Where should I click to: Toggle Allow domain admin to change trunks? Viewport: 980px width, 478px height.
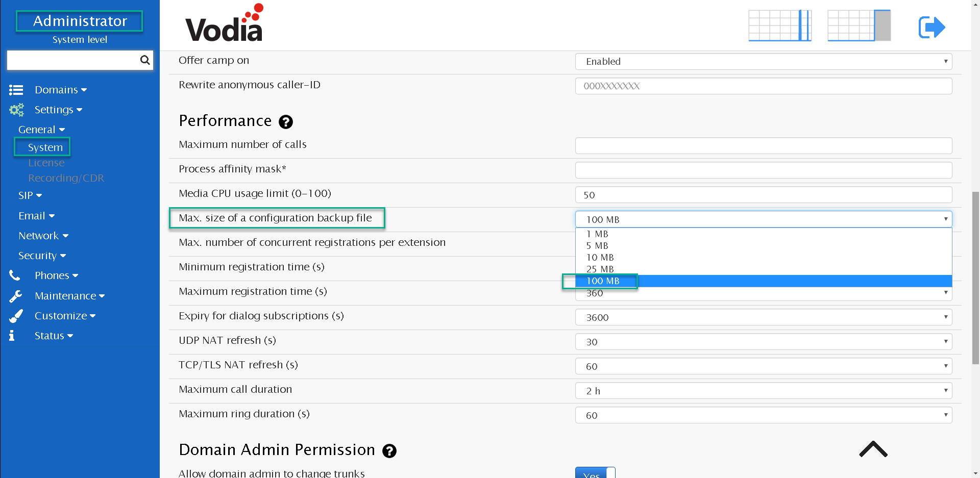(x=595, y=473)
